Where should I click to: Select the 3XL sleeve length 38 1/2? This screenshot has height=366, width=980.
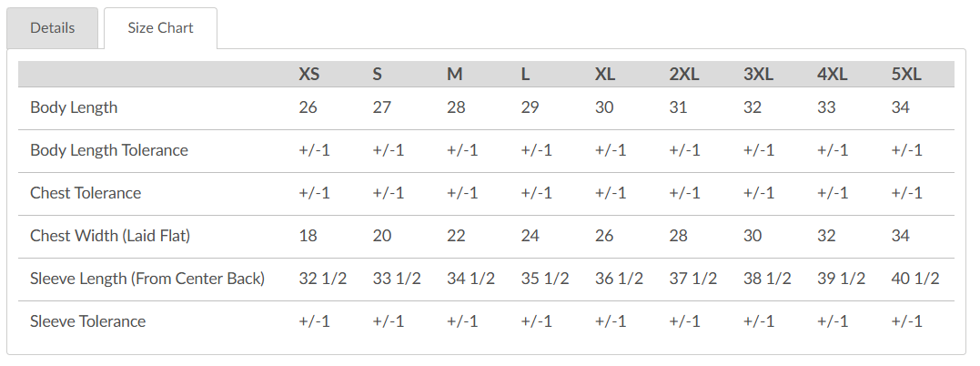[x=767, y=279]
